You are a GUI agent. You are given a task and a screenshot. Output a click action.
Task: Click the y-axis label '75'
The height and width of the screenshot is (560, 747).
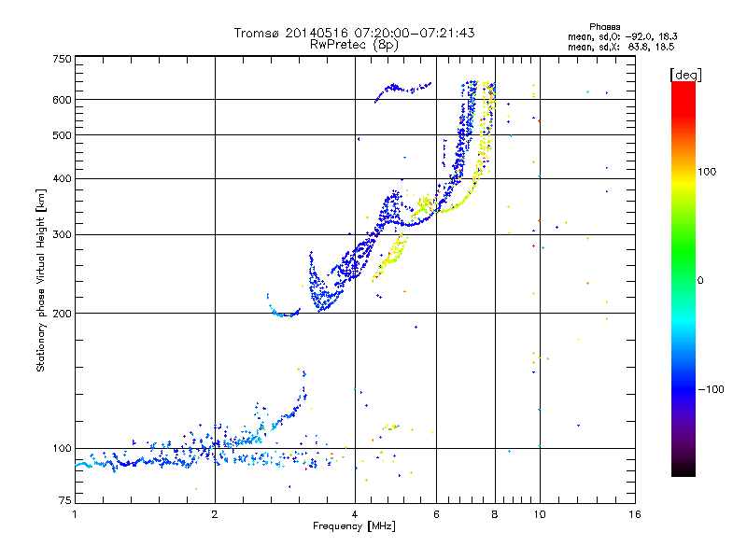65,500
